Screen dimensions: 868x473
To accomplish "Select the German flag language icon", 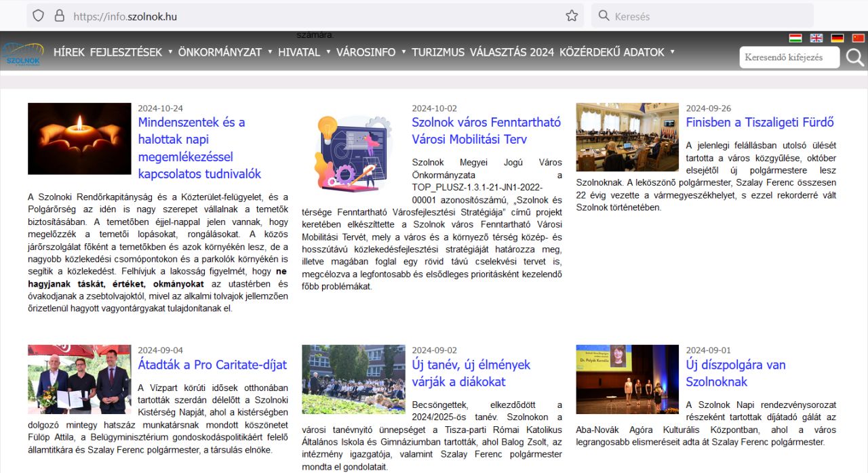I will click(x=837, y=38).
